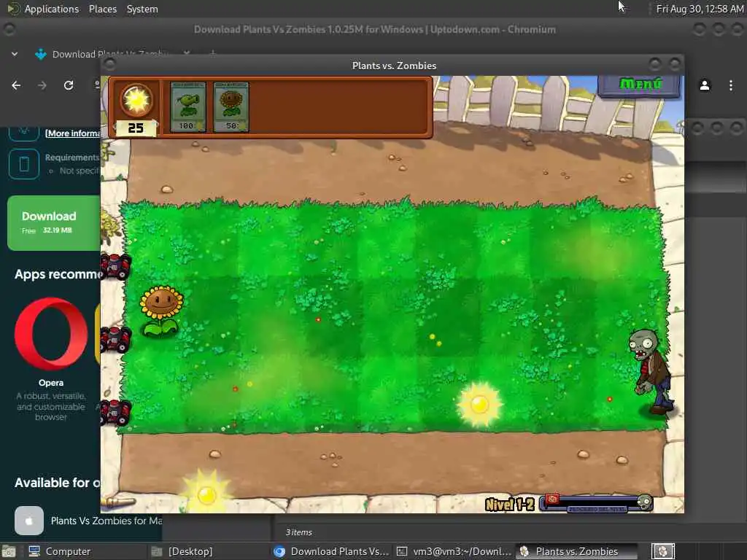The height and width of the screenshot is (560, 747).
Task: Click the zombie head on progress meter
Action: tap(645, 501)
